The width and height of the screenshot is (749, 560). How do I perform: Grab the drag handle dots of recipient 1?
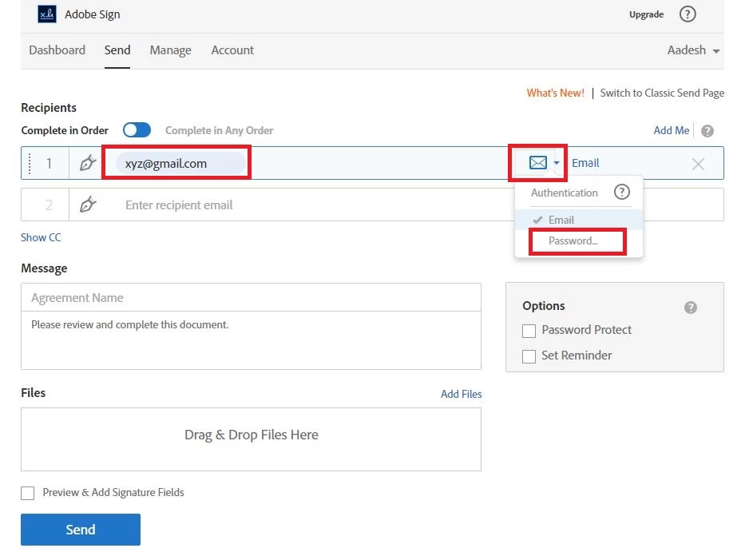(x=30, y=164)
